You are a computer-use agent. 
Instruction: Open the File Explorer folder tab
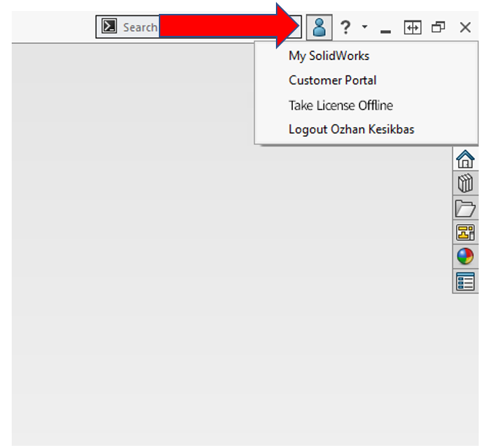coord(465,208)
